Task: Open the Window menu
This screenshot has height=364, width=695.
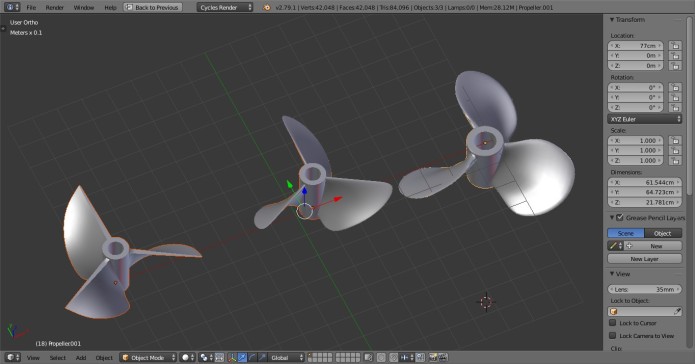Action: pyautogui.click(x=84, y=8)
